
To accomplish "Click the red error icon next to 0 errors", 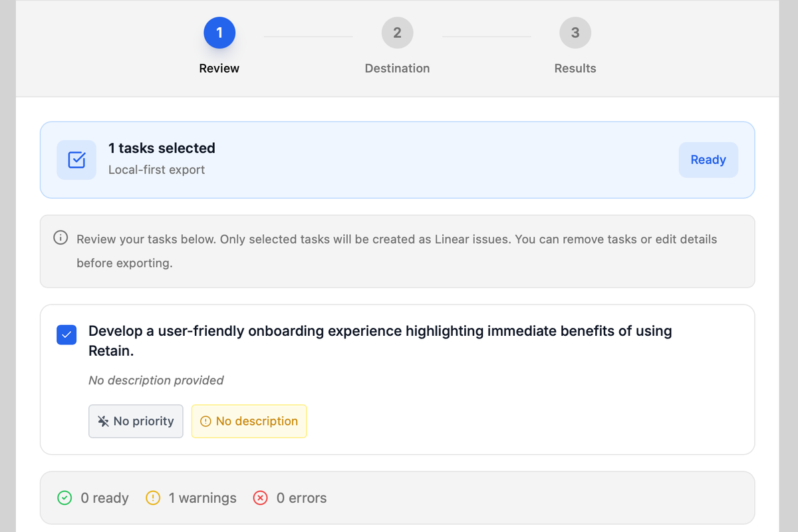I will pos(259,497).
